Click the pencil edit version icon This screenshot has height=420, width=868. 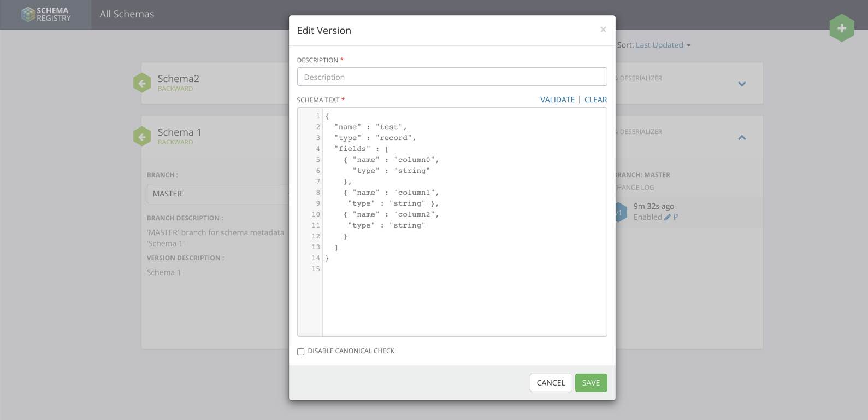pyautogui.click(x=667, y=217)
